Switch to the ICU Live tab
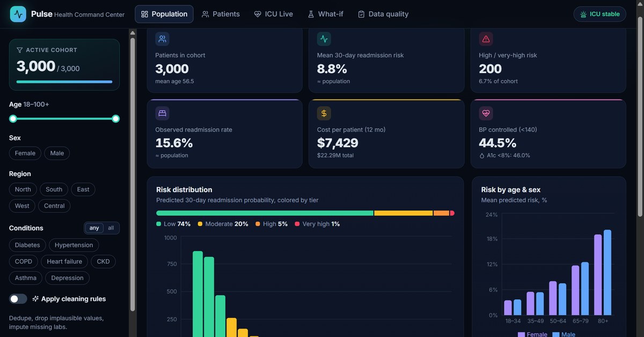The image size is (644, 337). [273, 14]
